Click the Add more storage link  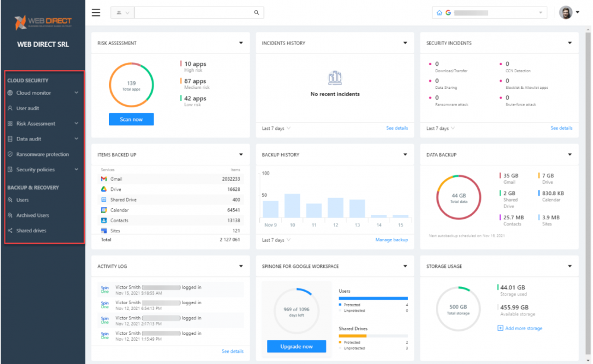(524, 328)
